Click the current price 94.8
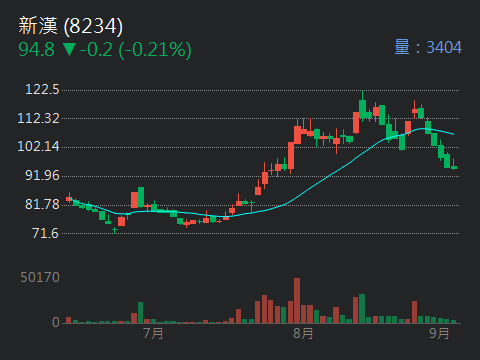The image size is (480, 360). pyautogui.click(x=36, y=50)
